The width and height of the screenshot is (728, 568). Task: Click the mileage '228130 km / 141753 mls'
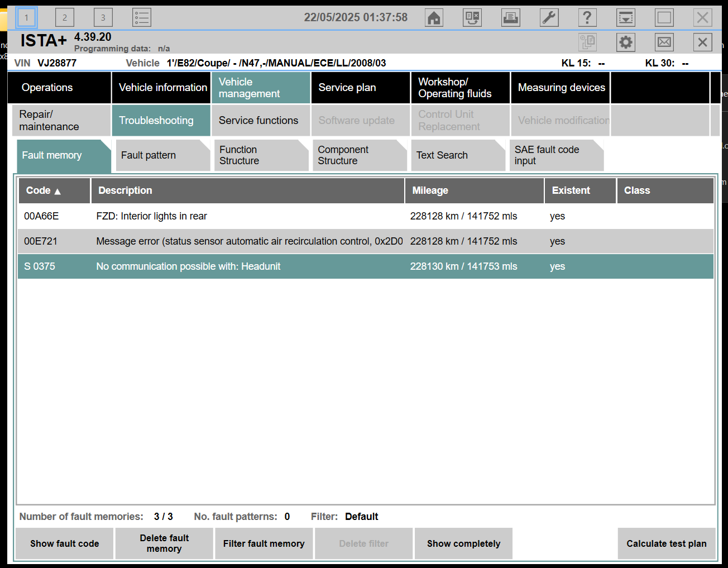(x=464, y=266)
